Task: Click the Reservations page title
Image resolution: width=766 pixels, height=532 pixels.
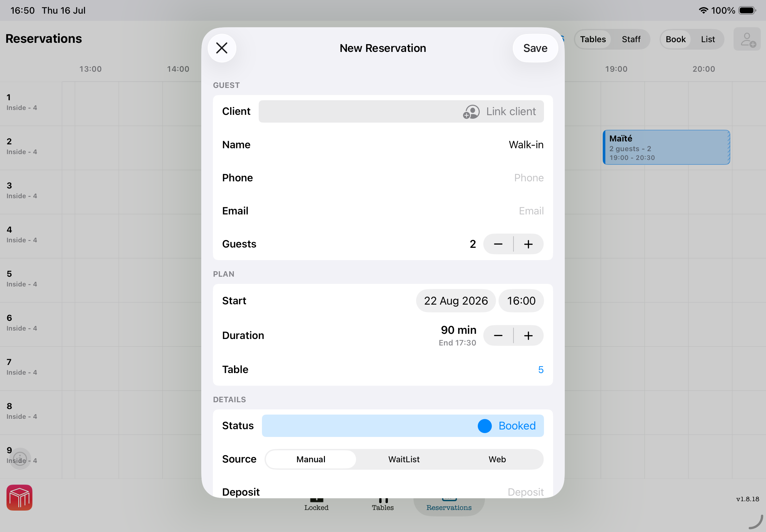Action: tap(44, 39)
